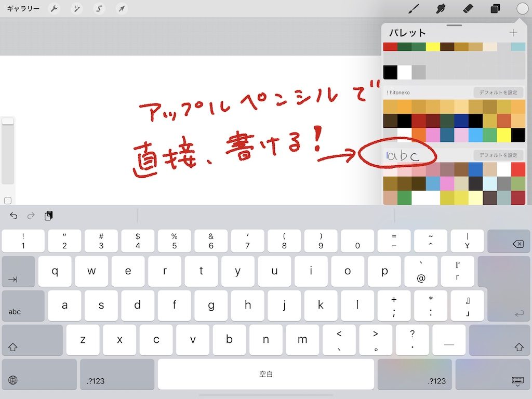The image size is (532, 399).
Task: Tap the z key
Action: [83, 340]
